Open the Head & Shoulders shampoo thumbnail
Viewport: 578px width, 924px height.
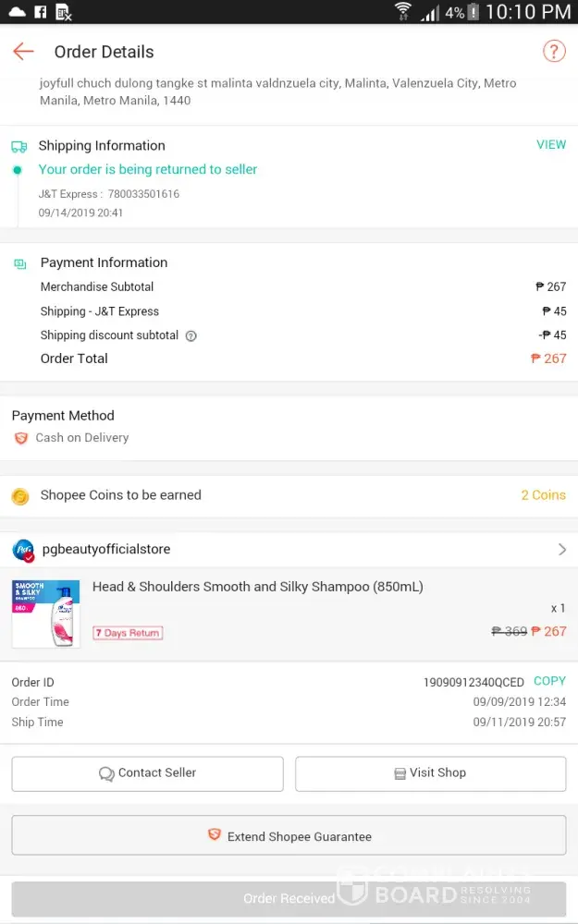[45, 613]
